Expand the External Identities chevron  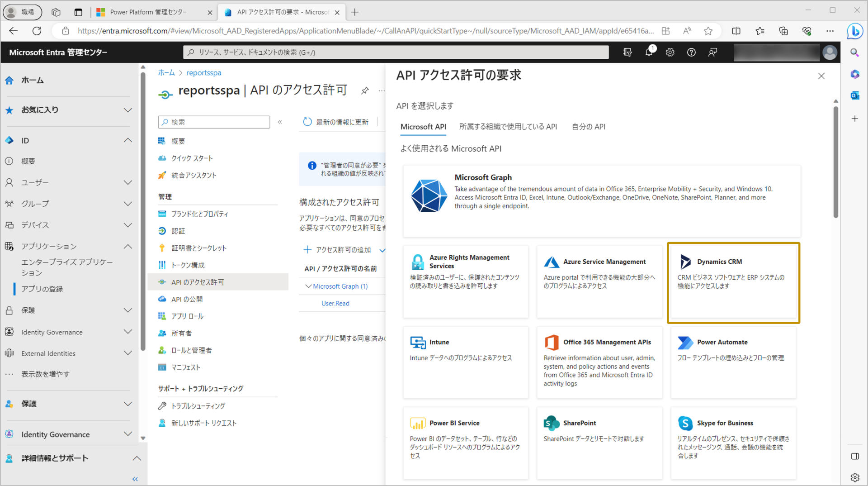point(128,353)
